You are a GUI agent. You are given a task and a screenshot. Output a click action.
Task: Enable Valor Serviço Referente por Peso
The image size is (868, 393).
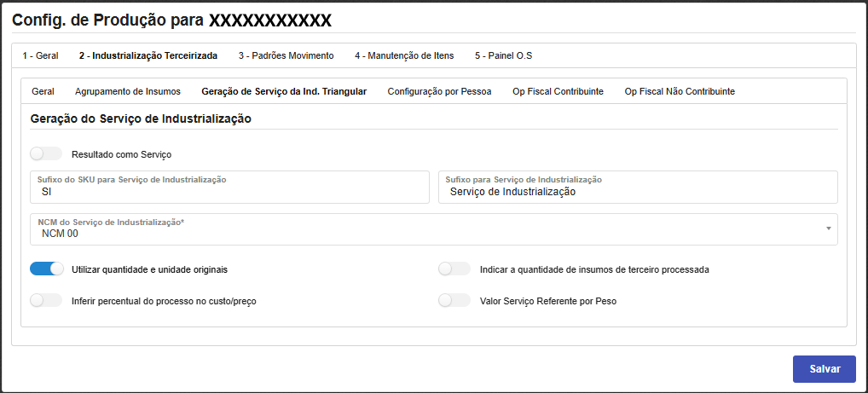pos(454,300)
